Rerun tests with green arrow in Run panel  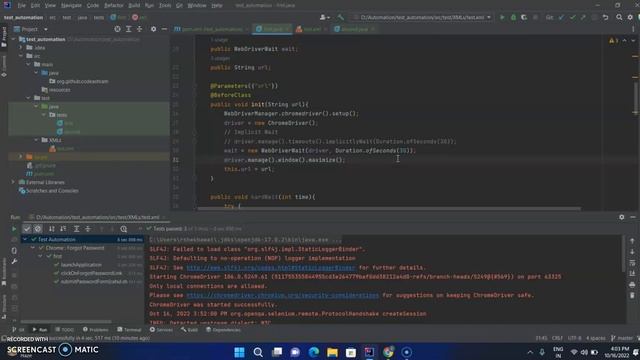(x=14, y=229)
